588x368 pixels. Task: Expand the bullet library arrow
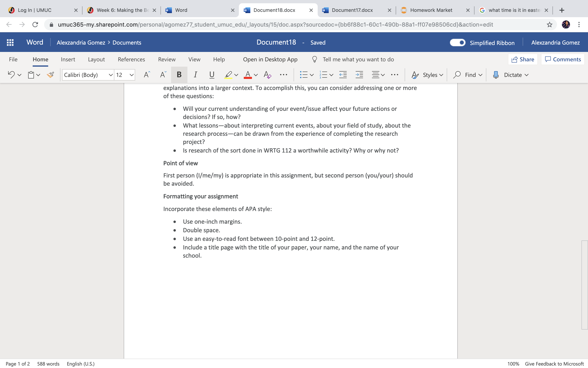tap(312, 75)
